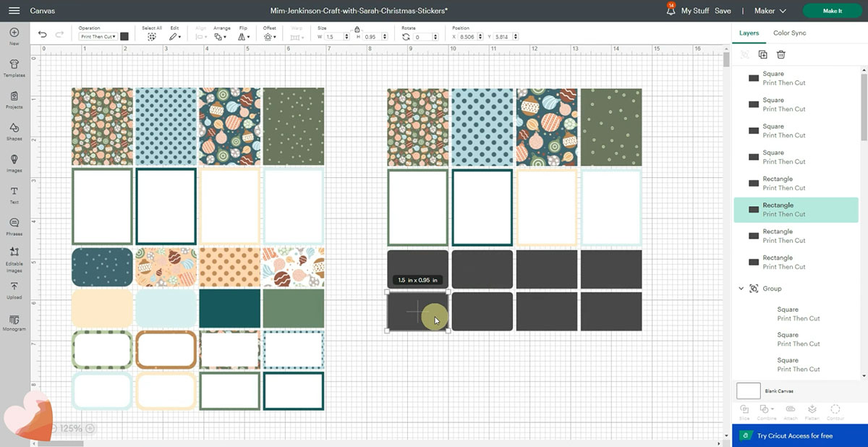
Task: Open the Offset dropdown
Action: point(270,36)
